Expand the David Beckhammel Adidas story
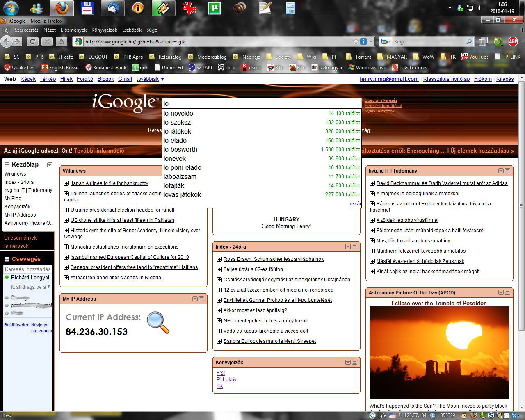The height and width of the screenshot is (420, 525). 372,183
